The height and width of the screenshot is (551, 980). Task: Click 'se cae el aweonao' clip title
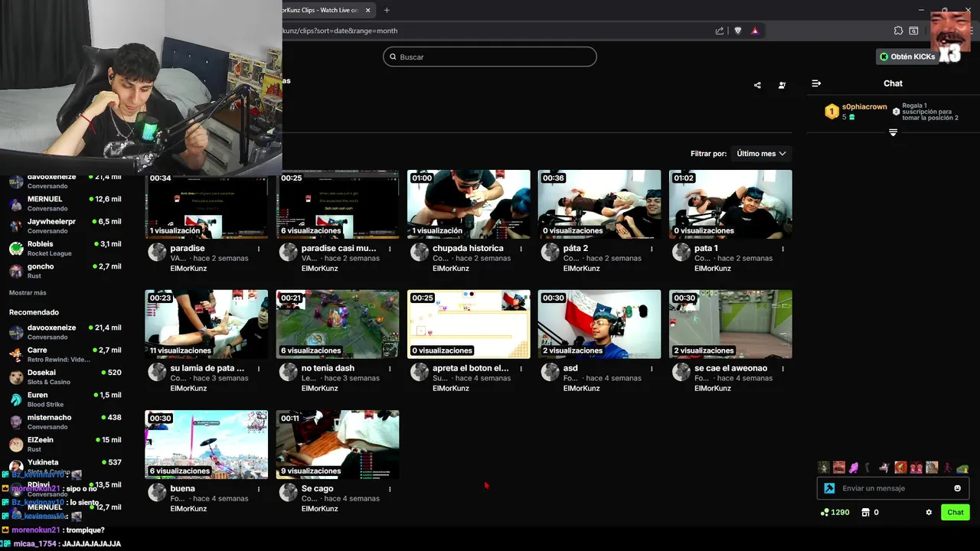(x=730, y=369)
